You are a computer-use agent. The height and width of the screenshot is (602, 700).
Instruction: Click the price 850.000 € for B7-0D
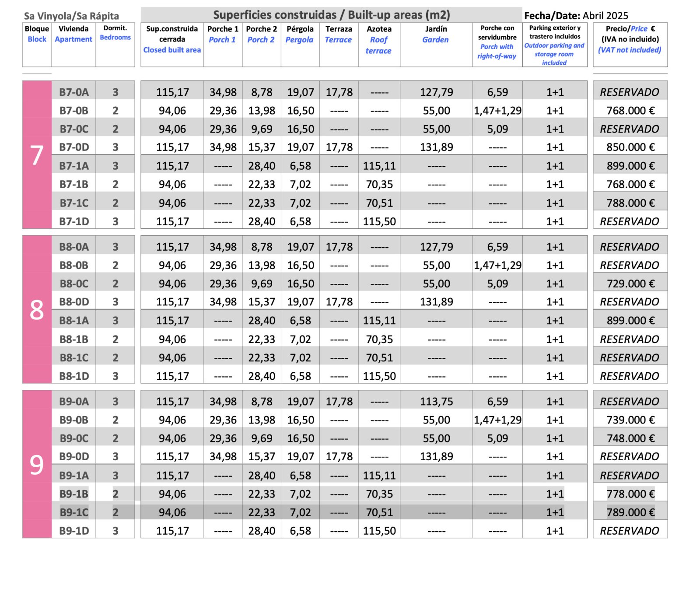[x=630, y=147]
